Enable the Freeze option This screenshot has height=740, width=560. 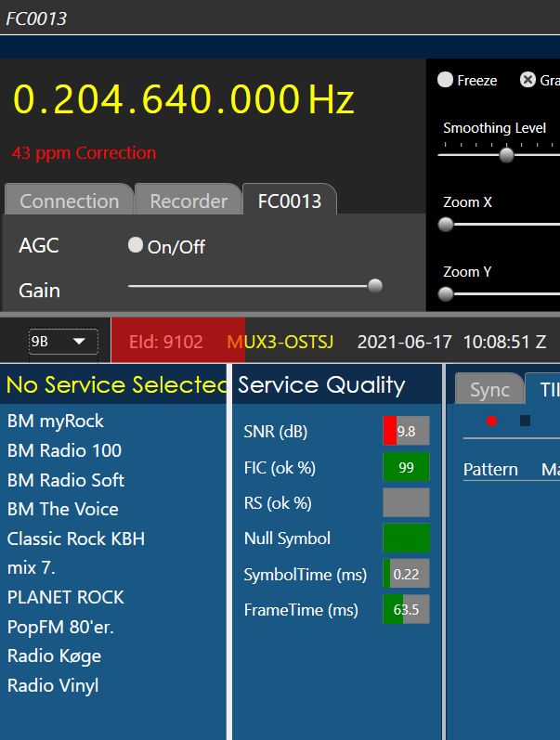[x=445, y=80]
